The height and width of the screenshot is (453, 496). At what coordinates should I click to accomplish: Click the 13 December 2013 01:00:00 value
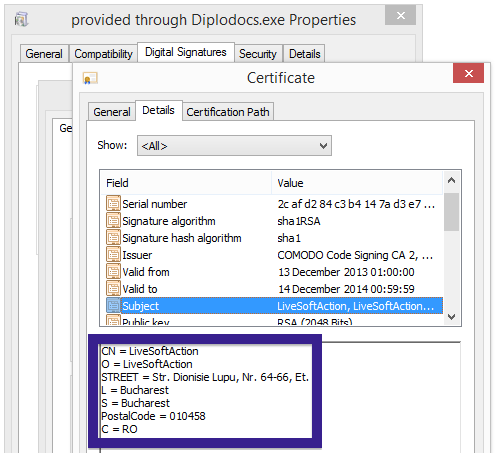pos(346,272)
